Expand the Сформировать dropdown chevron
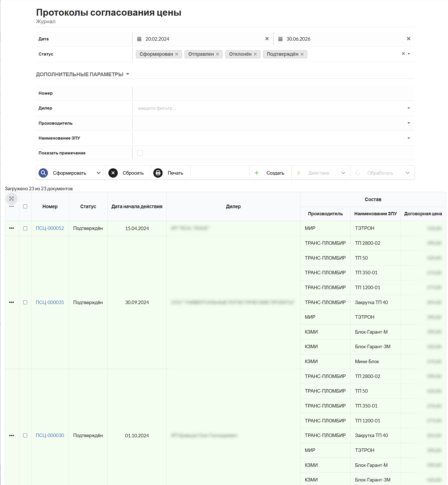Screen dimensions: 448x485 [99, 173]
